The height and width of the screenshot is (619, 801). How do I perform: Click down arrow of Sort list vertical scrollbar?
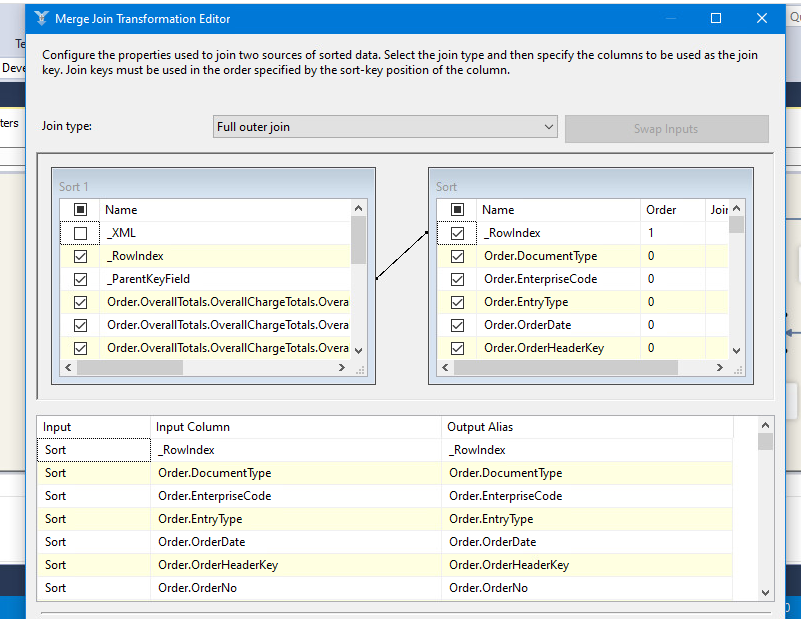(736, 350)
